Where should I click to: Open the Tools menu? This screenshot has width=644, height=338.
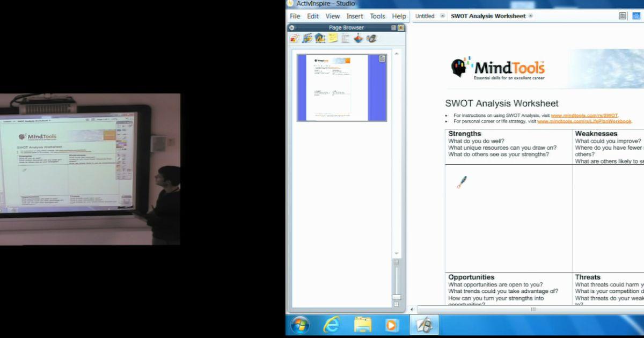pyautogui.click(x=378, y=16)
